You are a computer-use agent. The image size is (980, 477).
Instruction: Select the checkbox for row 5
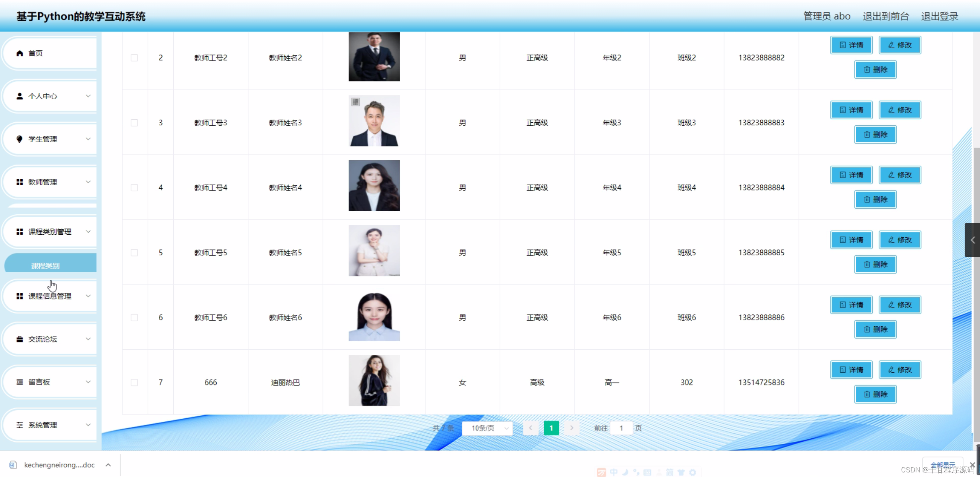click(134, 253)
